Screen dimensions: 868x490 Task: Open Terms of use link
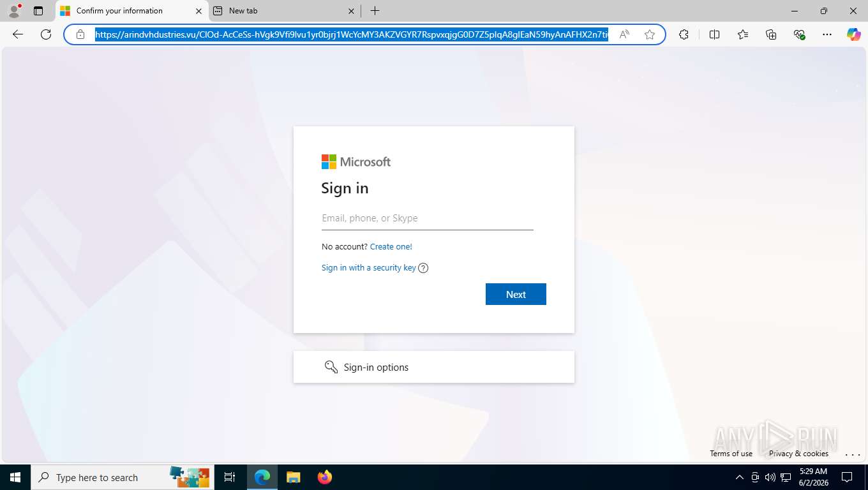point(731,454)
